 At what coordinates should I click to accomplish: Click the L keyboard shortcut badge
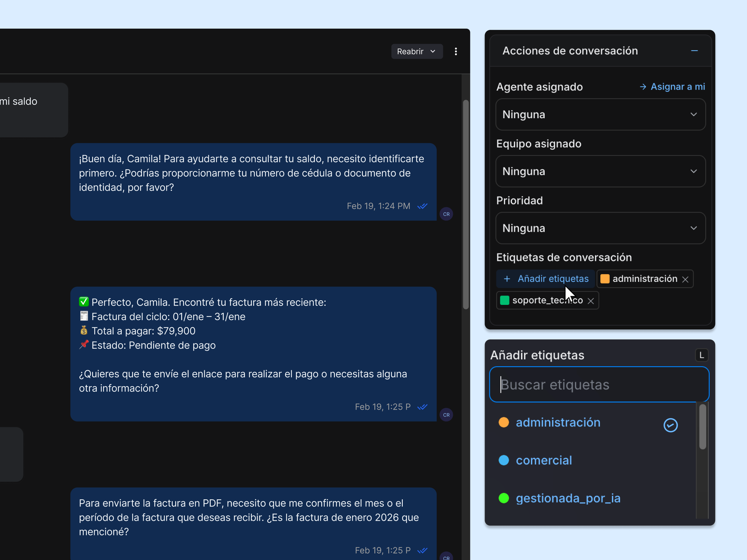(x=702, y=355)
